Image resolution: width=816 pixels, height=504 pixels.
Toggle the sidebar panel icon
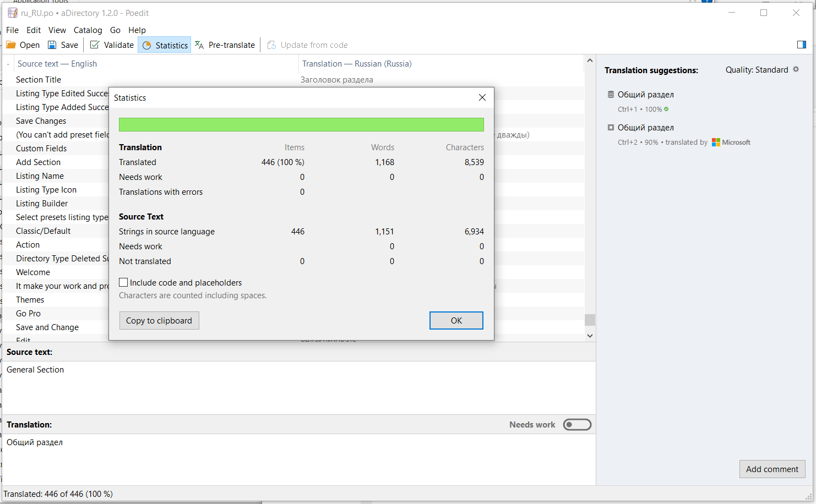coord(802,45)
